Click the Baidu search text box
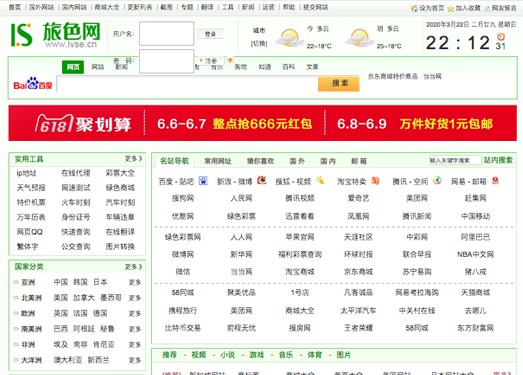Image resolution: width=523 pixels, height=375 pixels. [187, 84]
